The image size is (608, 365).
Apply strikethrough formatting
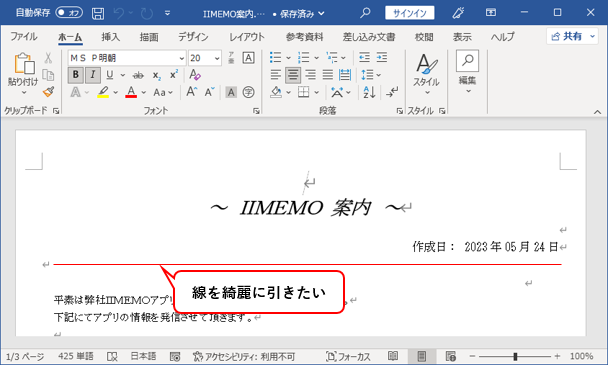(138, 75)
